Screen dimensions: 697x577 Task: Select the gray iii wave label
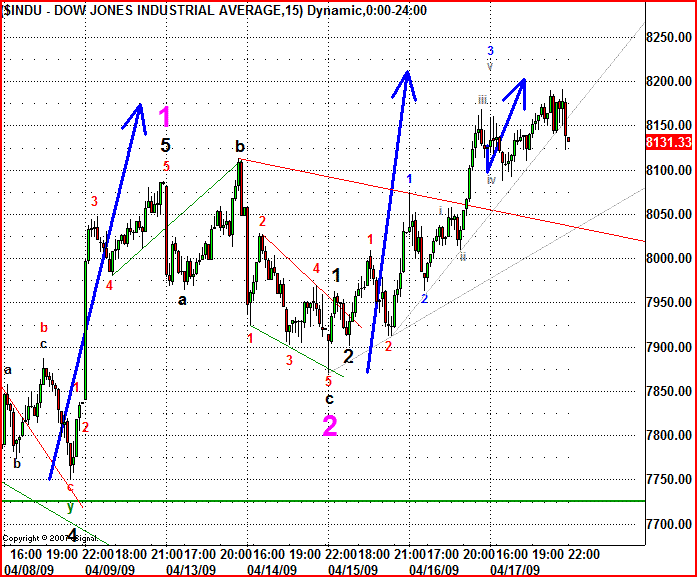(x=483, y=100)
